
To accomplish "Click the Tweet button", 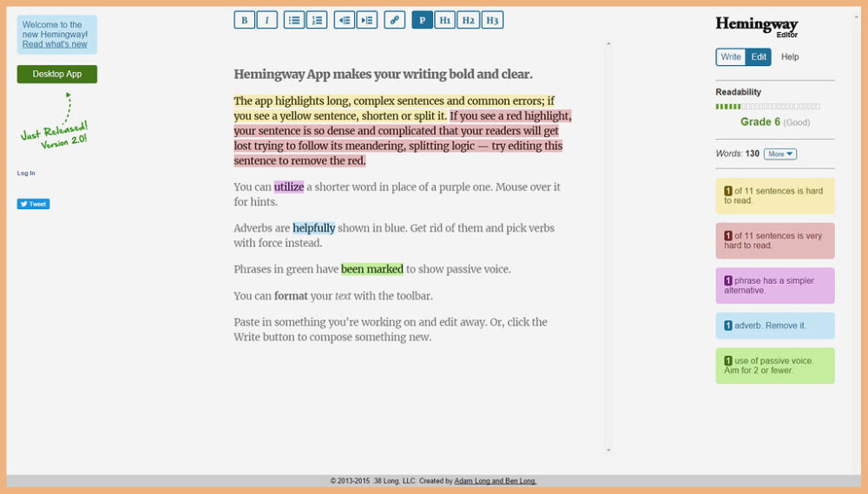I will [x=33, y=204].
